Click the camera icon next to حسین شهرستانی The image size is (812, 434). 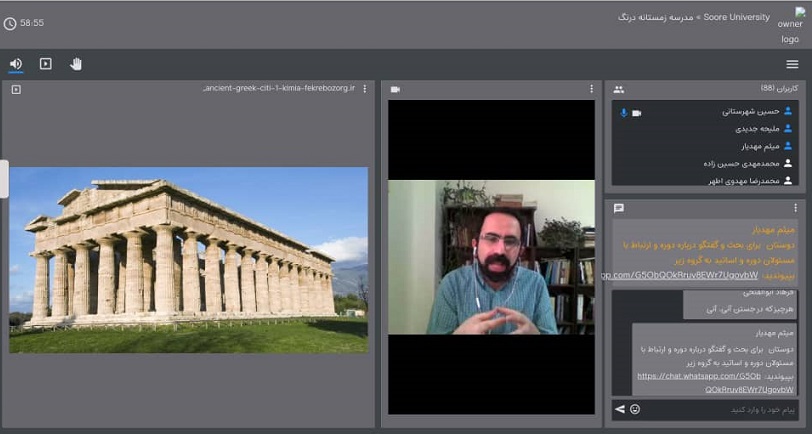[x=636, y=113]
